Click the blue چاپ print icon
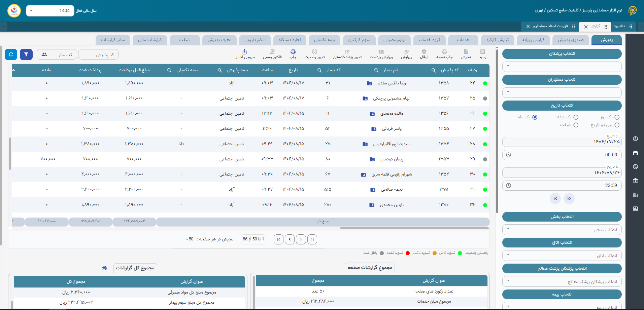Image resolution: width=644 pixels, height=310 pixels. [293, 52]
